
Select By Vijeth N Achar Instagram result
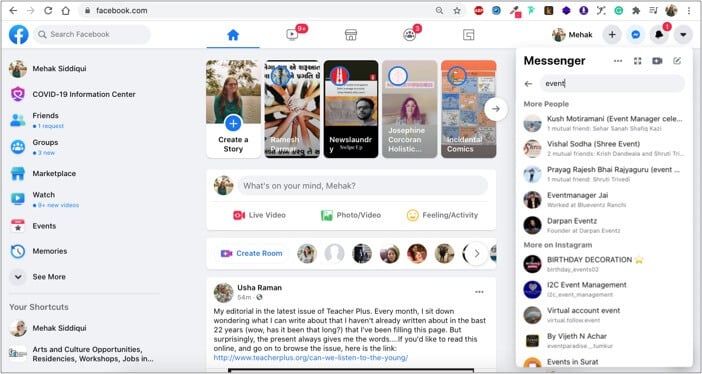604,340
